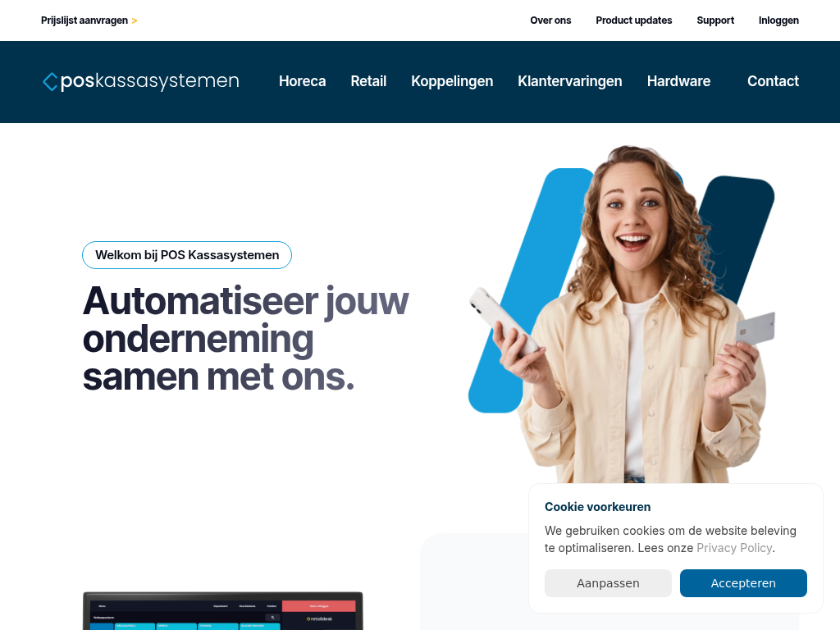Click the POS screen preview thumbnail

[223, 610]
